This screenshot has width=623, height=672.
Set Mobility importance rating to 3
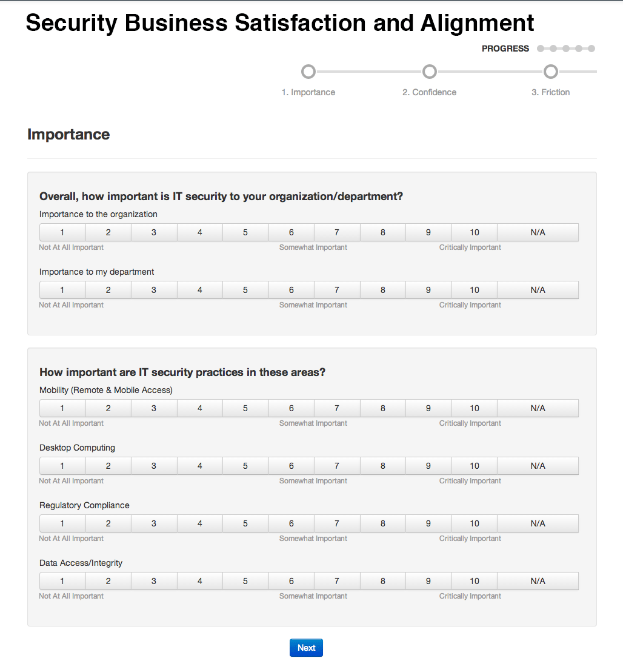(x=154, y=408)
